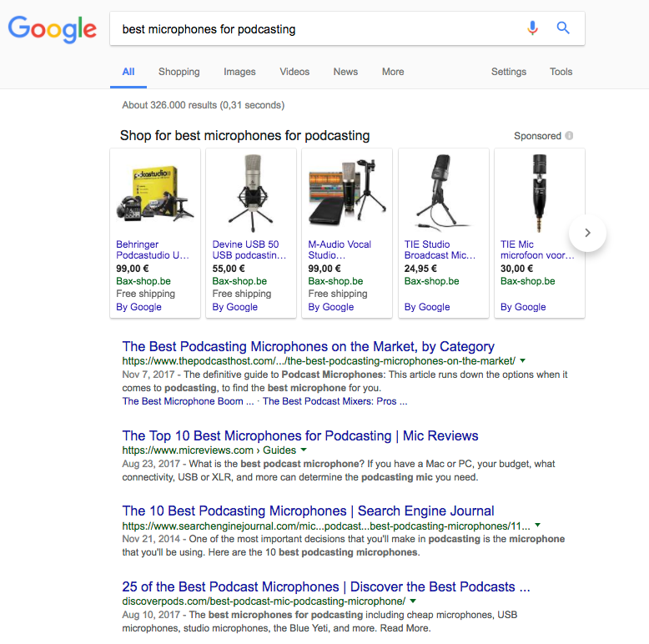The image size is (649, 644).
Task: Switch to the Images tab
Action: 239,72
